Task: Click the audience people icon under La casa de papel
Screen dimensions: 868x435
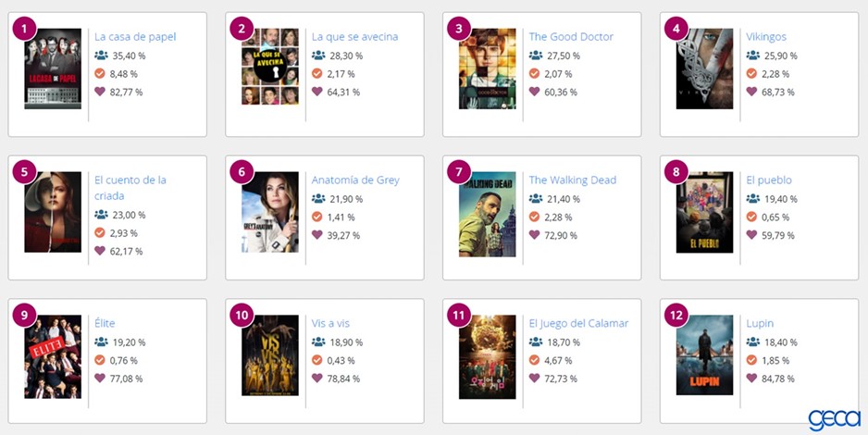Action: [101, 56]
